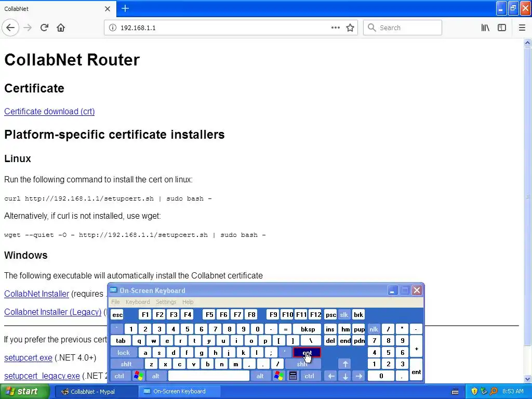Click the brk break key
This screenshot has height=399, width=532.
[358, 315]
